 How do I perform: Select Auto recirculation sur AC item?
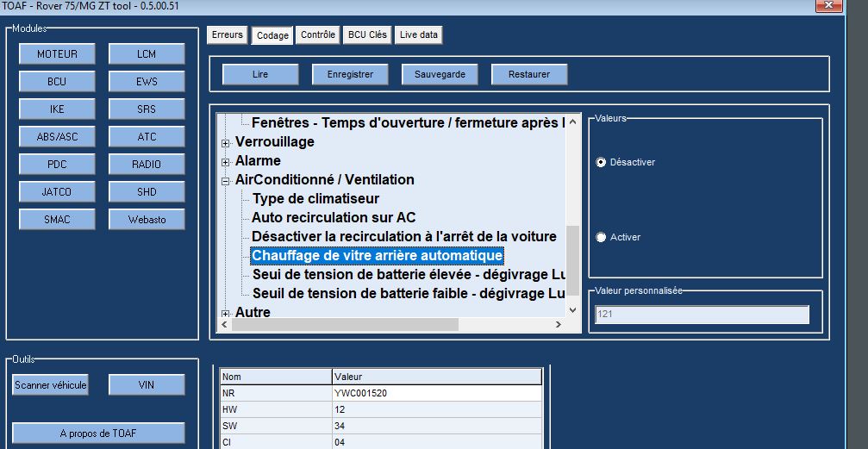click(x=334, y=217)
